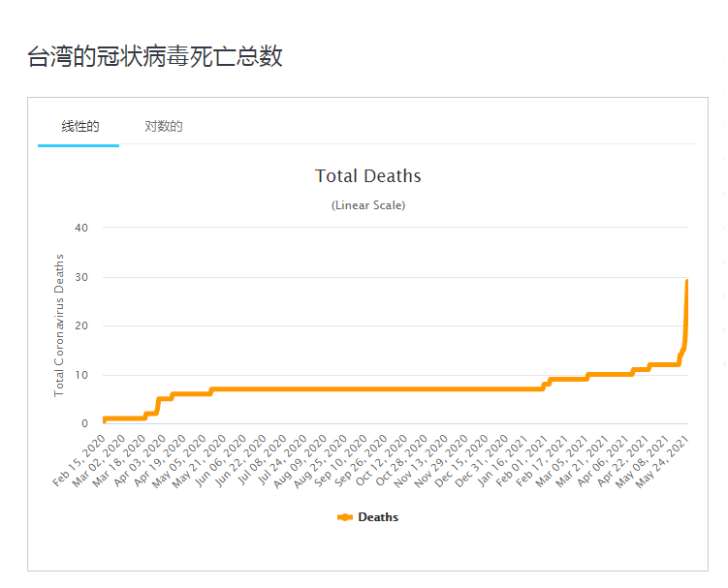Toggle the Deaths series in chart legend
Image resolution: width=728 pixels, height=588 pixels.
pyautogui.click(x=367, y=517)
